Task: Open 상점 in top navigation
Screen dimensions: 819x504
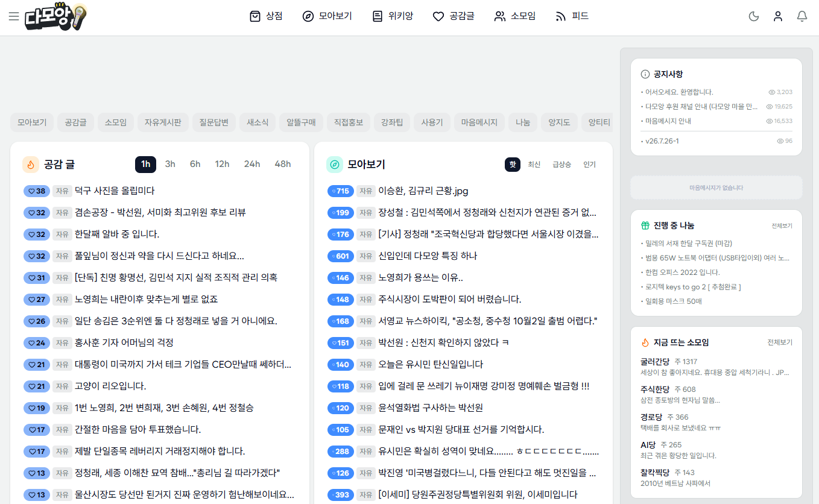Action: pos(266,16)
